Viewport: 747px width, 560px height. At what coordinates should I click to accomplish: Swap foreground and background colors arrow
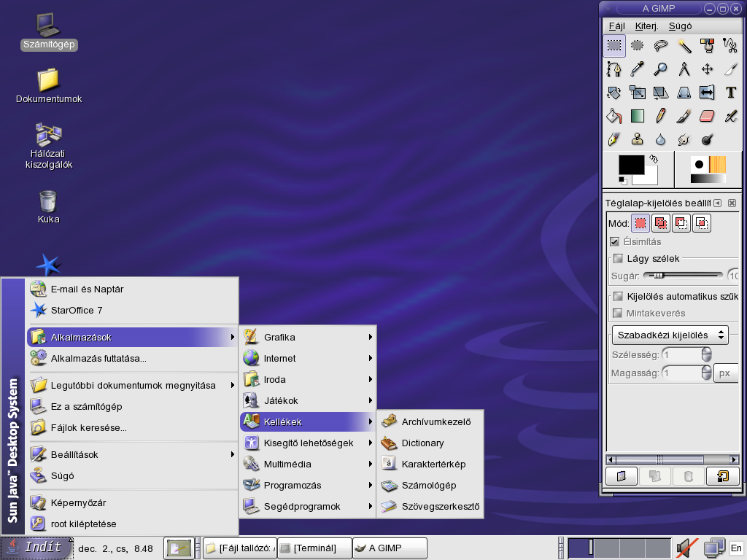click(654, 159)
